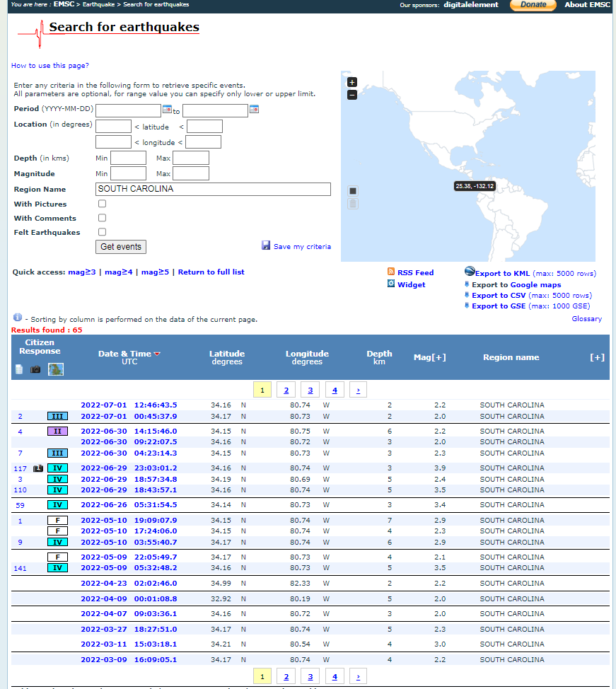
Task: Click the next-page arrow above the results
Action: click(x=358, y=390)
